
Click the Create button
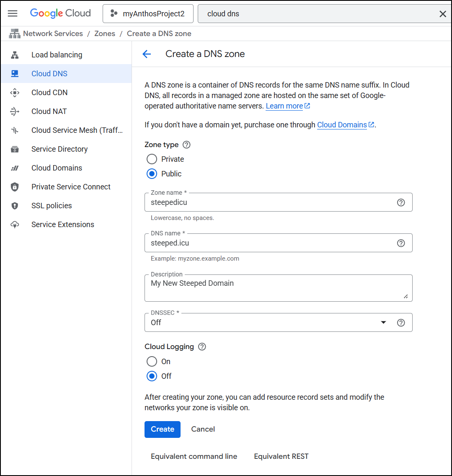(162, 429)
